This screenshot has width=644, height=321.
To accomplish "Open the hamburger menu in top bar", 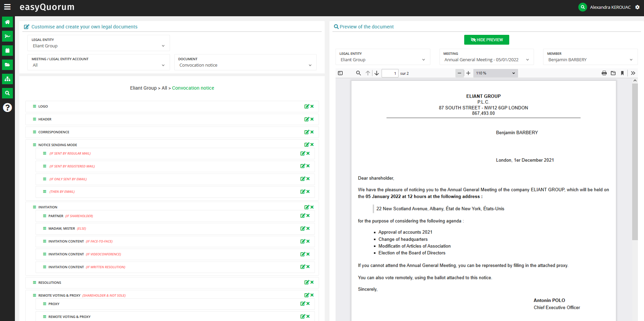I will pyautogui.click(x=7, y=7).
